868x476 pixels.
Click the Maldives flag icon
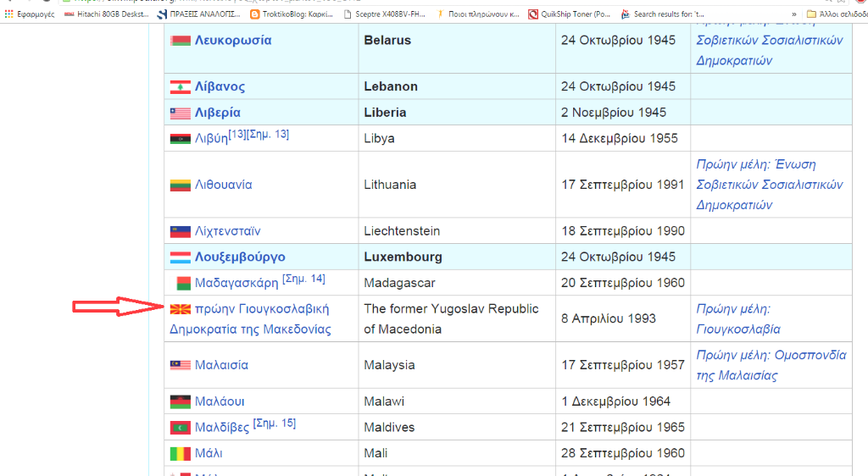pyautogui.click(x=180, y=428)
